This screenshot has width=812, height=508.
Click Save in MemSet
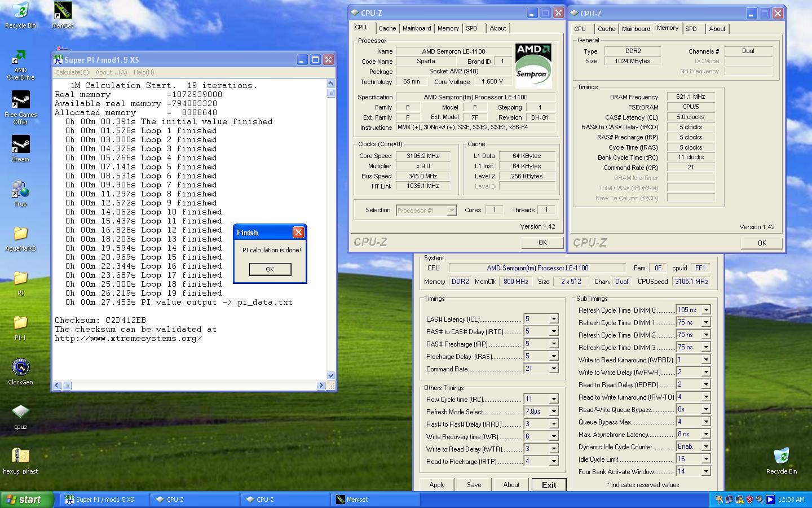pos(474,485)
